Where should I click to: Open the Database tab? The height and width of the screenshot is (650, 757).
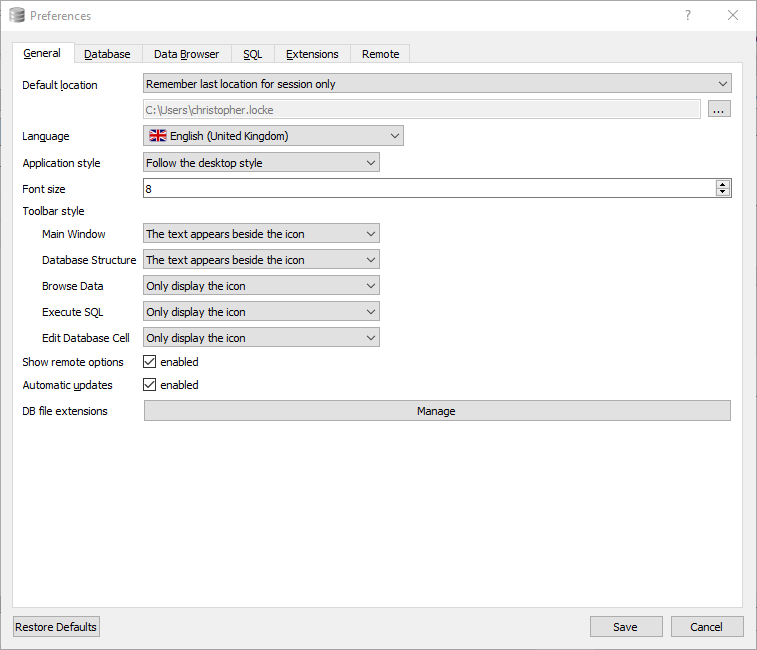pos(107,54)
